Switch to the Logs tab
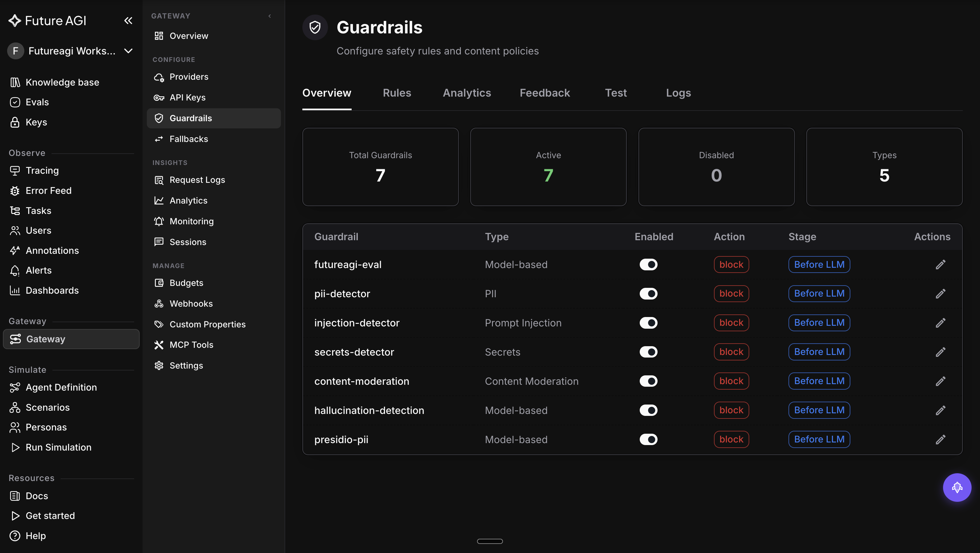 coord(678,93)
